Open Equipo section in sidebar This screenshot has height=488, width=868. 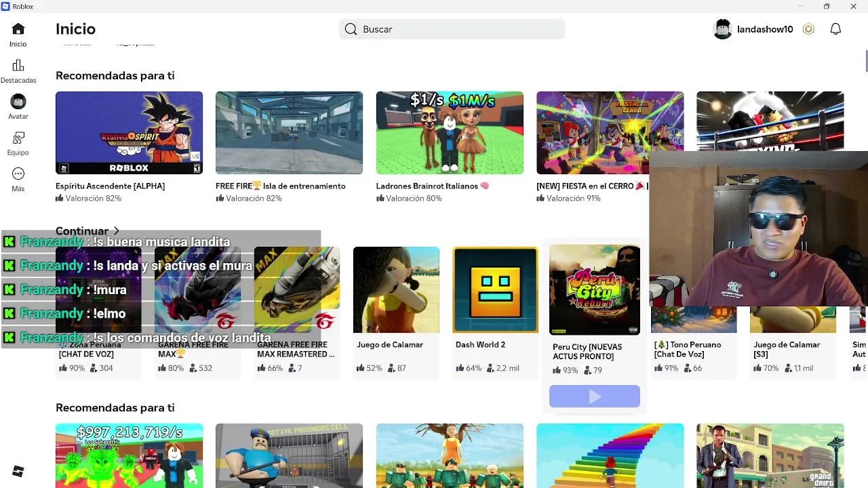[18, 138]
